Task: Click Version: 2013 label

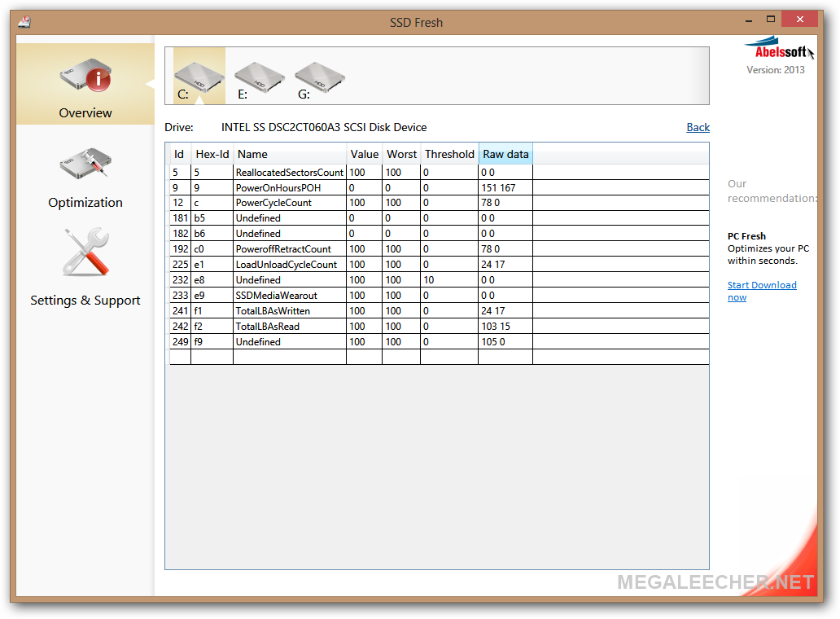Action: (x=775, y=70)
